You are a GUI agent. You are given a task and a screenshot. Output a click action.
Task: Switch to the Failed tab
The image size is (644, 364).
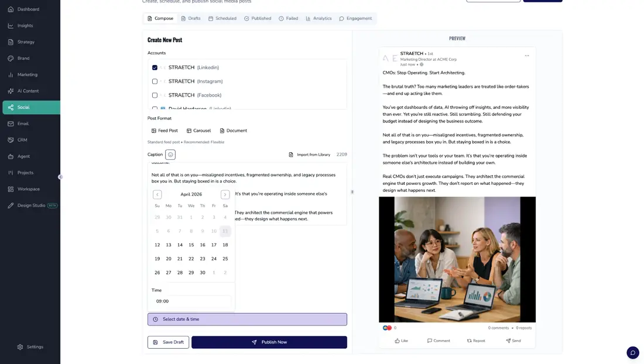pyautogui.click(x=288, y=19)
